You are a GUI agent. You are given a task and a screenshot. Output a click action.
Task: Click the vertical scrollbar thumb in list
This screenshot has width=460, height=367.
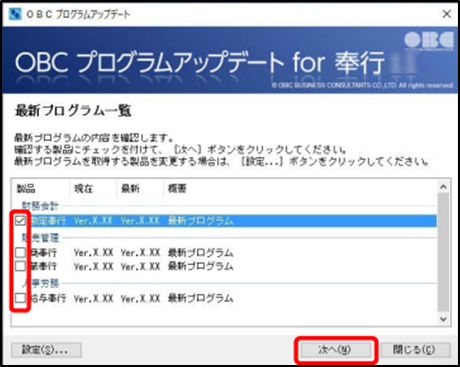tap(443, 252)
